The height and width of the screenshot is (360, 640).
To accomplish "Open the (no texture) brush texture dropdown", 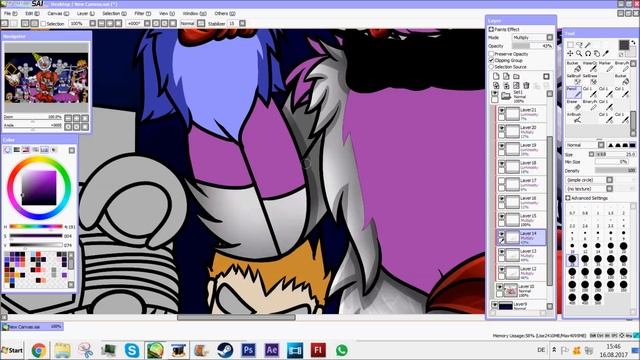I will [x=589, y=189].
